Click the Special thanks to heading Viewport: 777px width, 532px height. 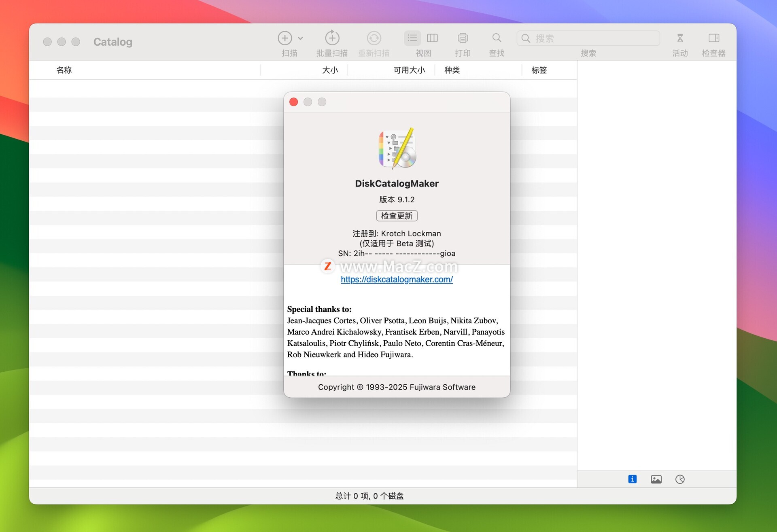tap(319, 309)
